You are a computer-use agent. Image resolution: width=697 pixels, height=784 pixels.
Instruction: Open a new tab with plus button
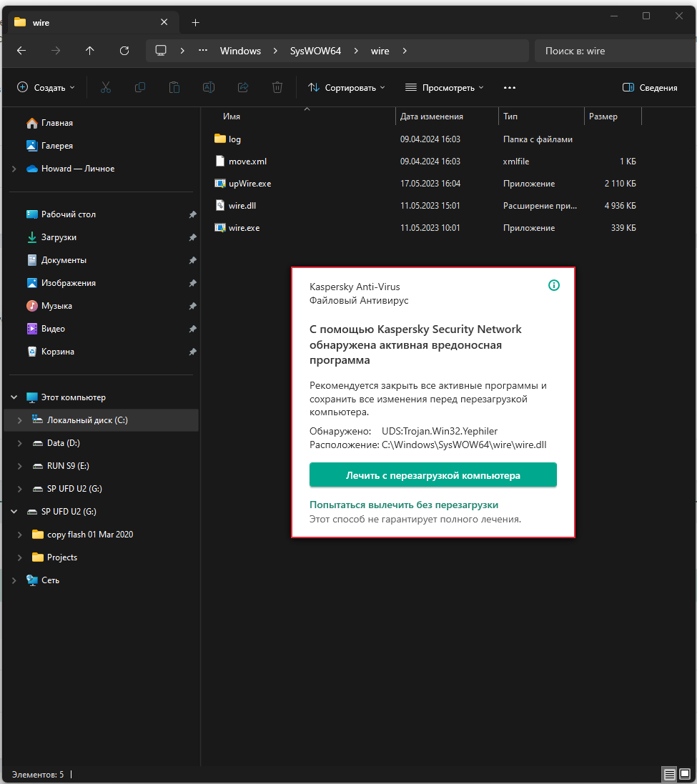click(x=195, y=22)
